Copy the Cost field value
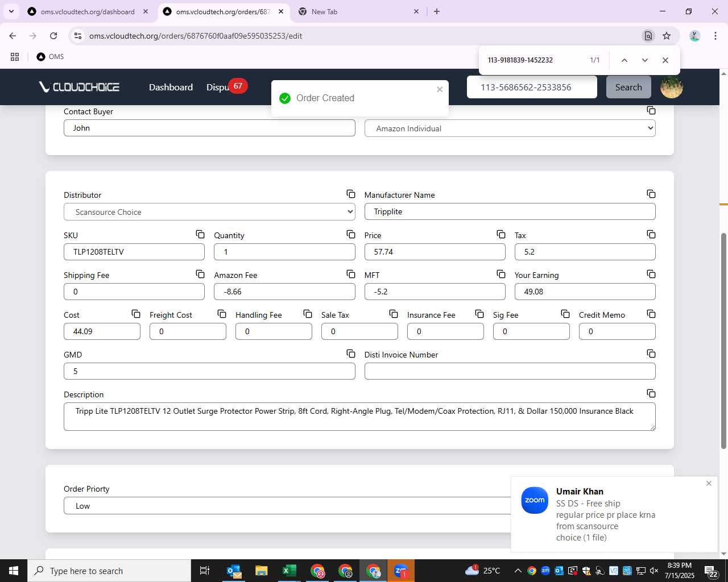This screenshot has height=582, width=728. point(136,314)
